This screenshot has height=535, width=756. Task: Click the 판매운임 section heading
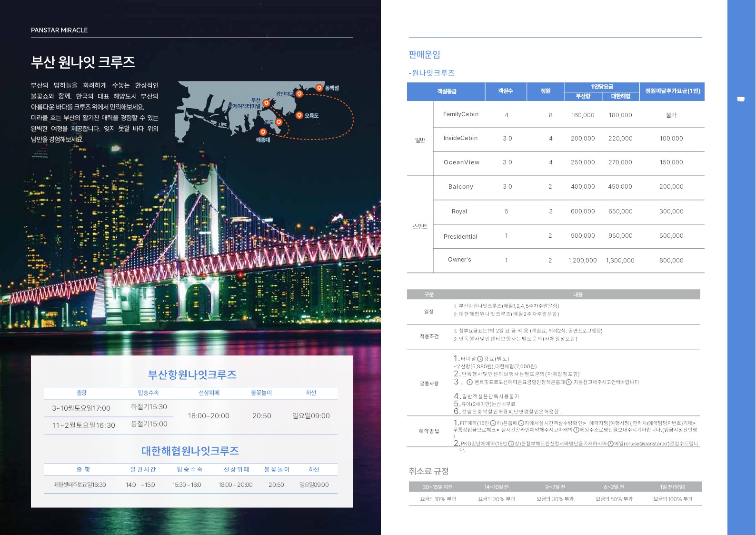[x=424, y=55]
